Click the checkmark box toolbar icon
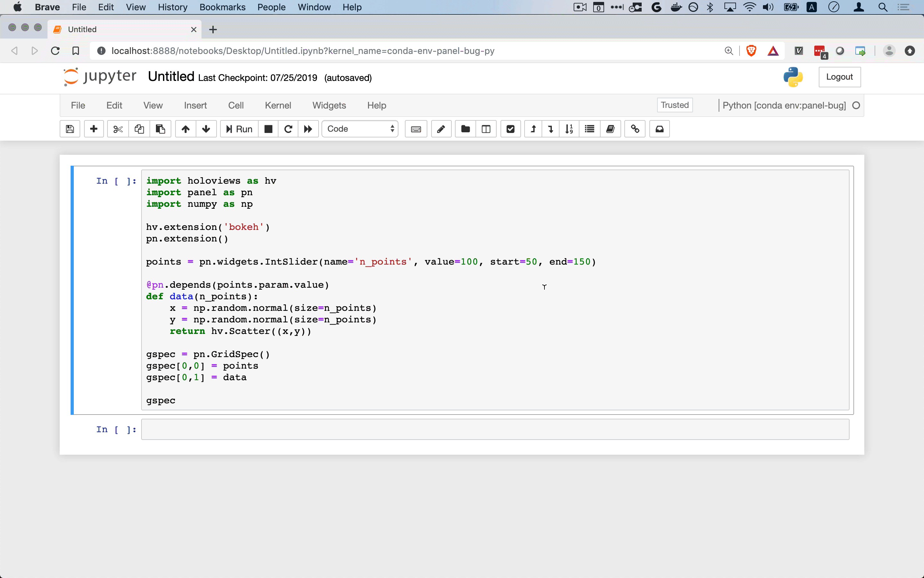Image resolution: width=924 pixels, height=578 pixels. pos(510,129)
